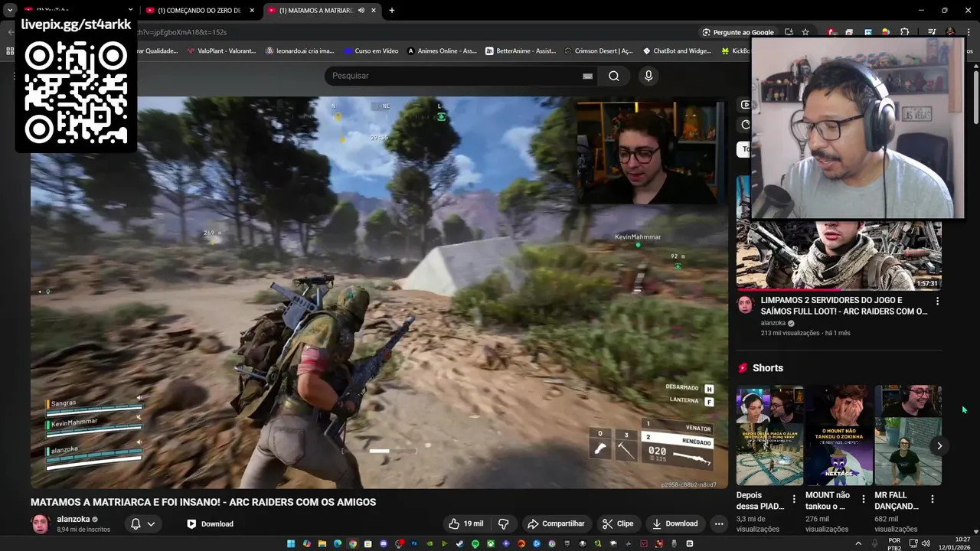Open 'MOUNT não tankou' short thumbnail
The width and height of the screenshot is (980, 551).
[x=839, y=436]
